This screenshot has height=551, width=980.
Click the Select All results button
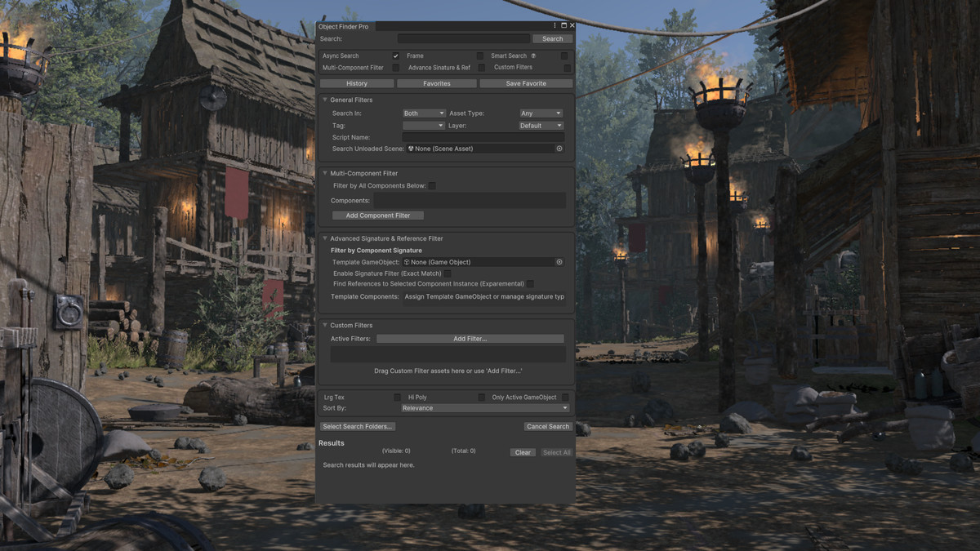tap(557, 452)
